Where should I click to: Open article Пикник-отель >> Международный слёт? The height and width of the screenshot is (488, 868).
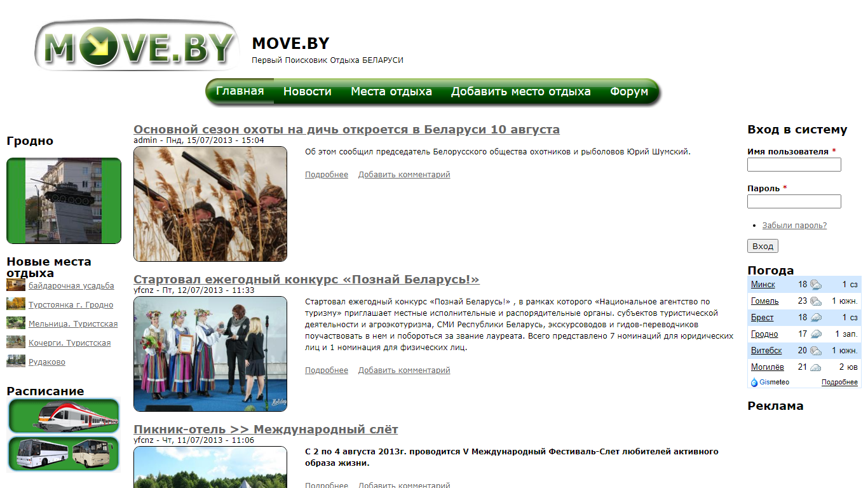(266, 430)
